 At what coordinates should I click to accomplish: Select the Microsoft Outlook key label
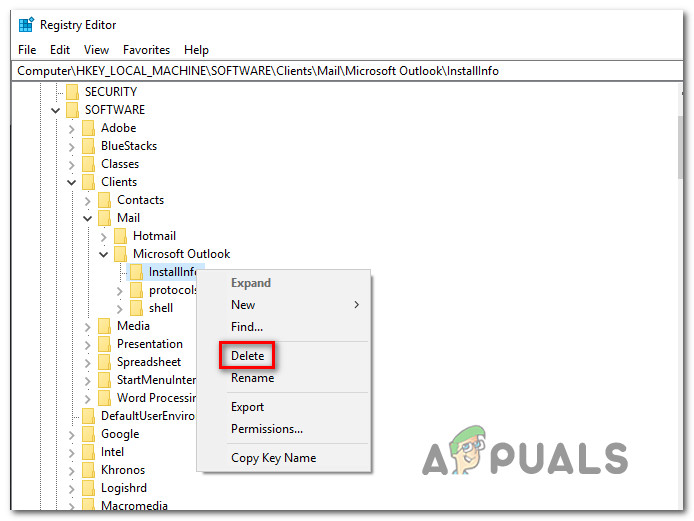[x=181, y=254]
